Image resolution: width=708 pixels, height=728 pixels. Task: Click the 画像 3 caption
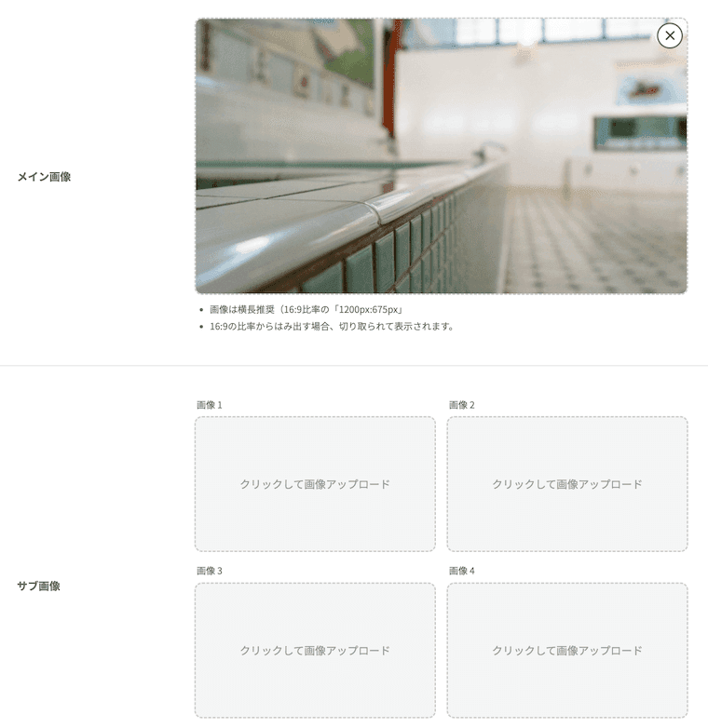pyautogui.click(x=210, y=571)
